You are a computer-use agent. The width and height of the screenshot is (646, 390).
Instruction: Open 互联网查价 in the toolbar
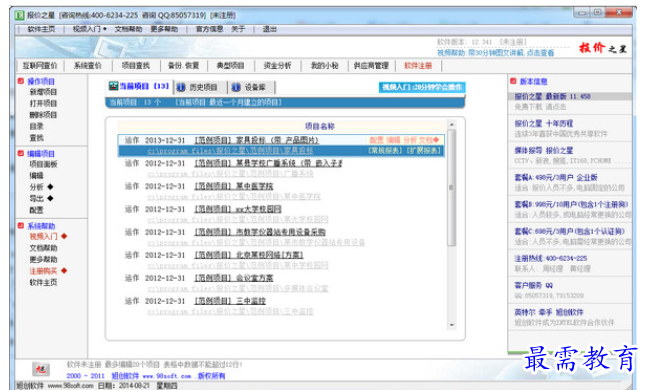click(x=40, y=65)
